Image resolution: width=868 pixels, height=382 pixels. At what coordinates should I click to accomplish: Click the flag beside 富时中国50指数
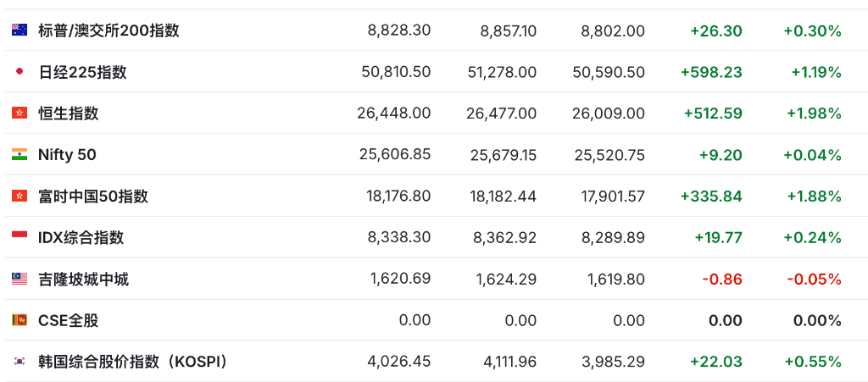click(19, 197)
